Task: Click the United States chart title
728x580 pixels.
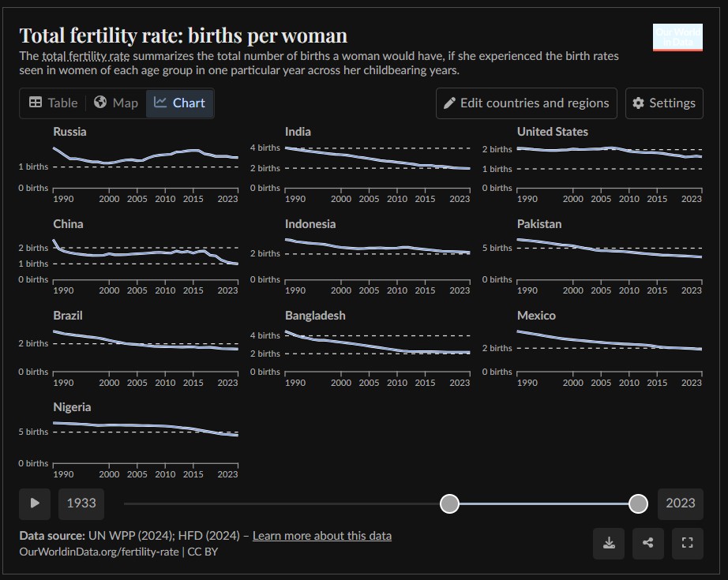Action: pos(552,132)
